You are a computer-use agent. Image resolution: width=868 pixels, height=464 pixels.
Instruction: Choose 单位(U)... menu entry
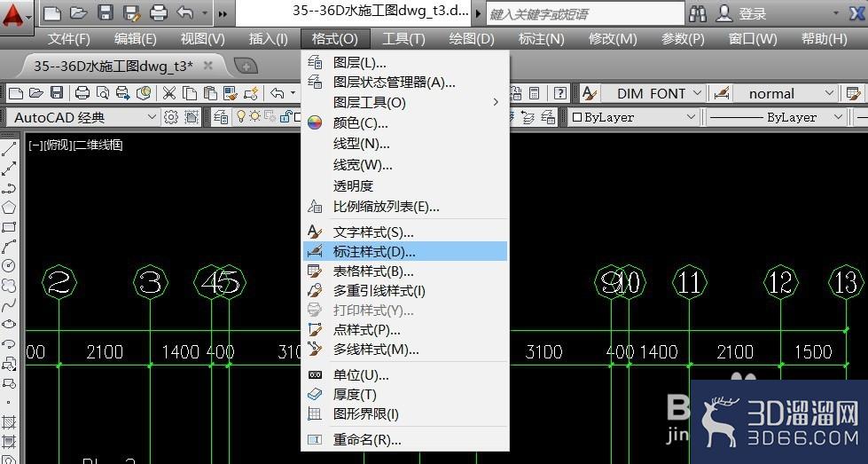pyautogui.click(x=405, y=375)
